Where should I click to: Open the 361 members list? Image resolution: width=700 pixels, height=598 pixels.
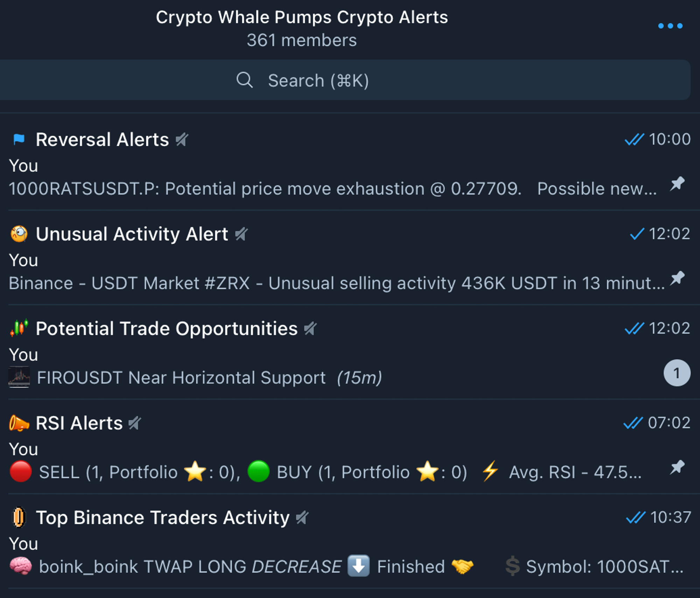tap(302, 40)
